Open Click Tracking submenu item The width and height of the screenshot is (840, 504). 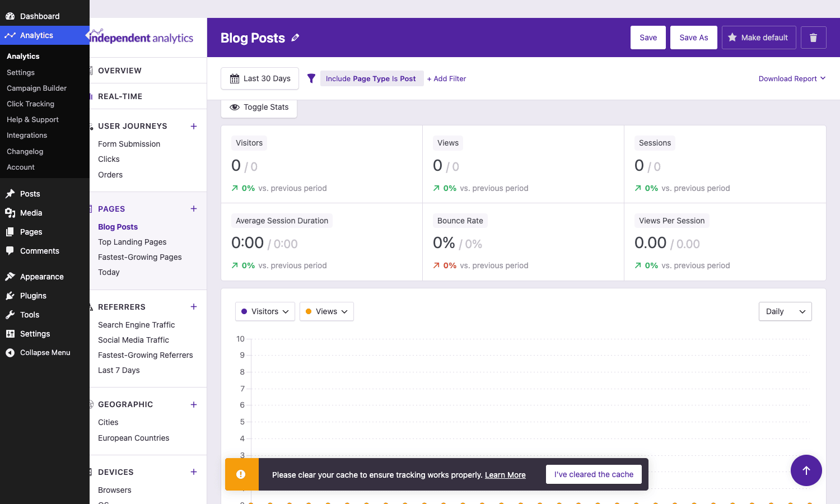point(30,104)
